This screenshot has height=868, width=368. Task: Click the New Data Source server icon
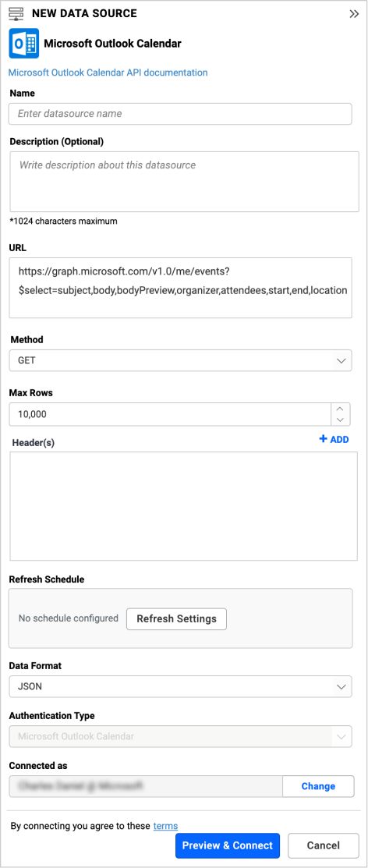pyautogui.click(x=16, y=14)
